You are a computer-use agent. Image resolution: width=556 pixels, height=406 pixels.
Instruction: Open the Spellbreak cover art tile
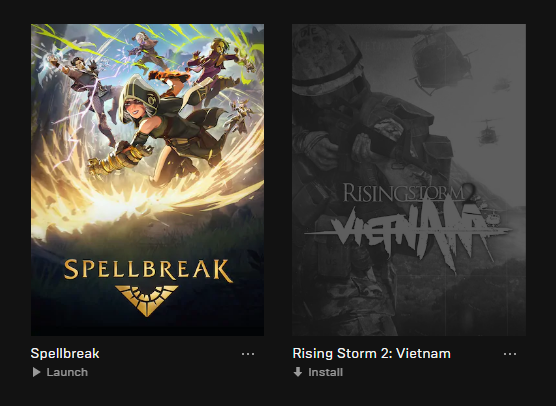[x=148, y=180]
